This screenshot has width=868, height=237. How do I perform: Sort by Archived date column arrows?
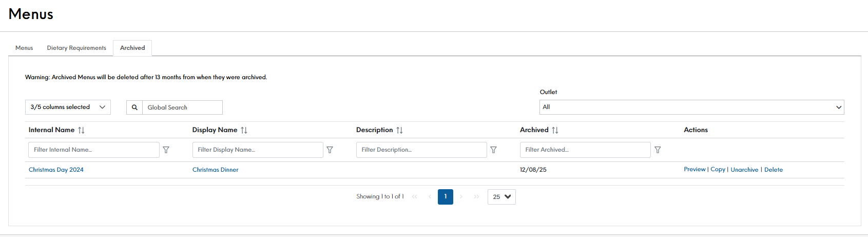[555, 130]
